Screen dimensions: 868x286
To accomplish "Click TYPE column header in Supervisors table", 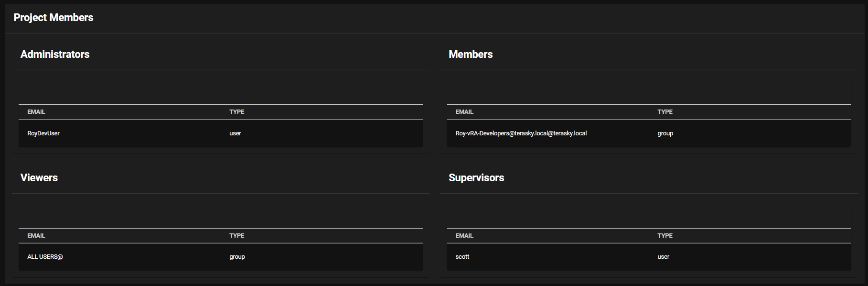I will pyautogui.click(x=665, y=236).
